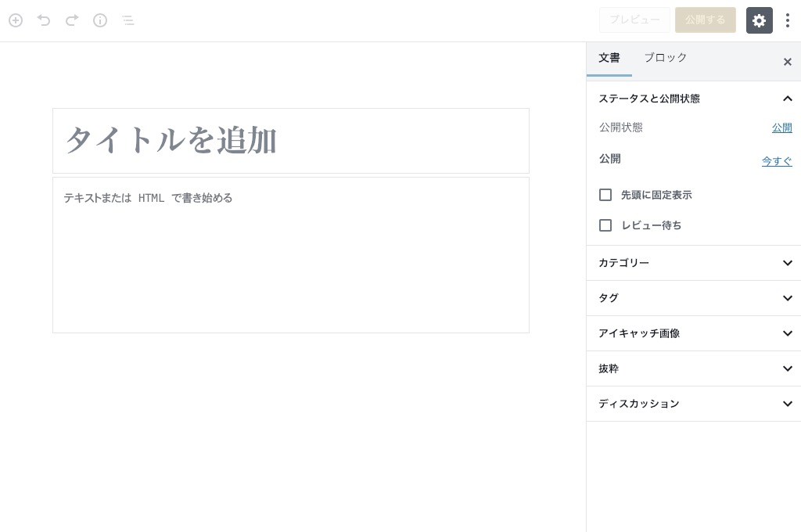
Task: Expand the ディスカッション panel
Action: pyautogui.click(x=694, y=404)
